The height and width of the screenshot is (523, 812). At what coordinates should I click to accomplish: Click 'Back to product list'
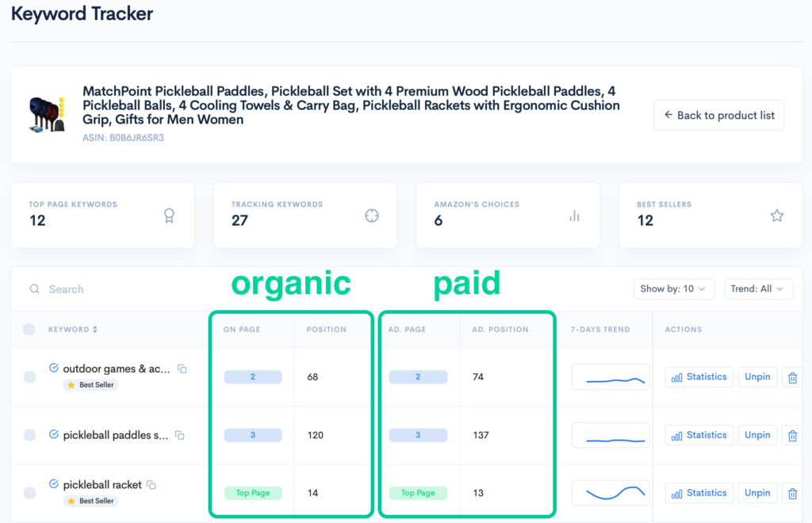pyautogui.click(x=718, y=115)
